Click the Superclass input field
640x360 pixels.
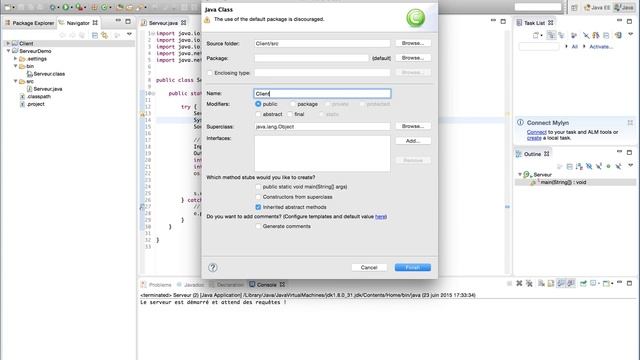click(322, 127)
